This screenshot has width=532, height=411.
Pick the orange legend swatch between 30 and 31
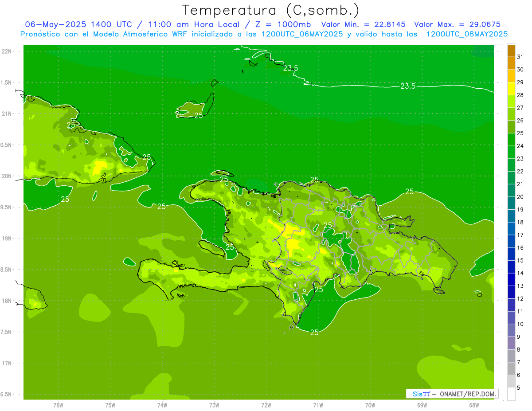tap(511, 63)
